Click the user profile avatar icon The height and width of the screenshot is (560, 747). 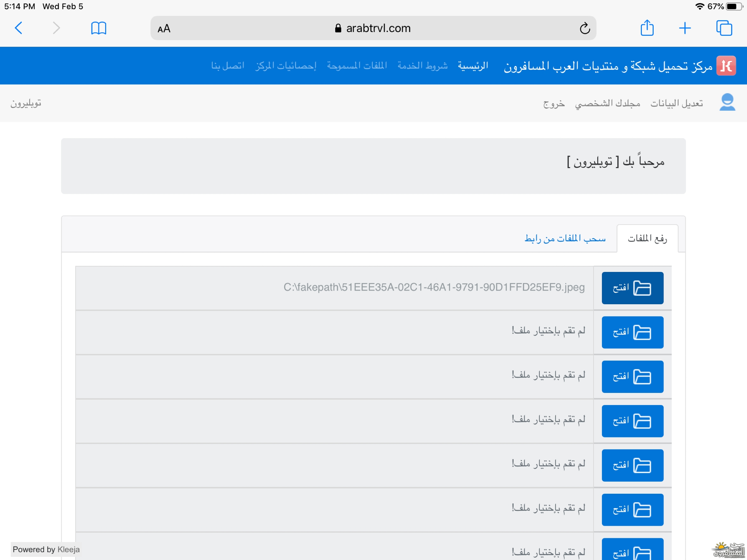[x=727, y=102]
